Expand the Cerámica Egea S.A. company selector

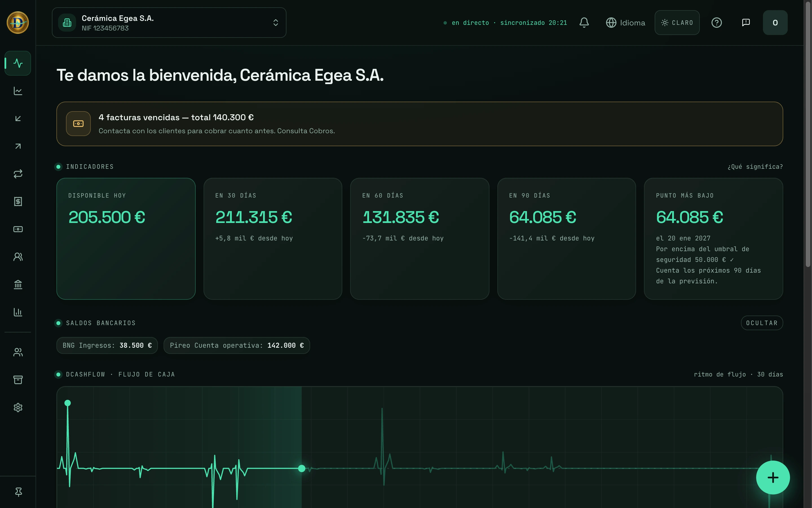point(169,23)
